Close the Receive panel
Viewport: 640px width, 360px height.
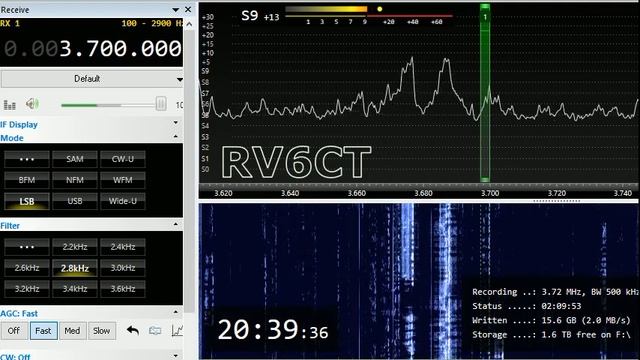188,9
